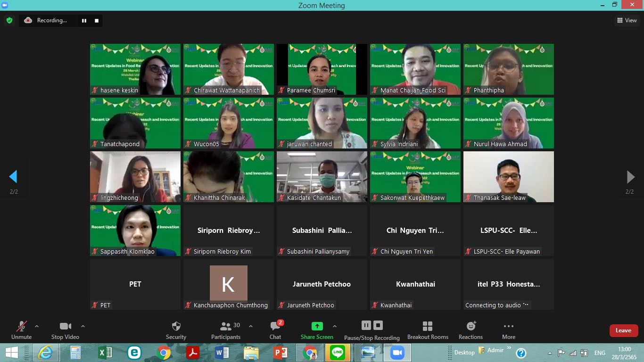Stop the recording in the top bar
The width and height of the screenshot is (644, 362).
point(97,21)
